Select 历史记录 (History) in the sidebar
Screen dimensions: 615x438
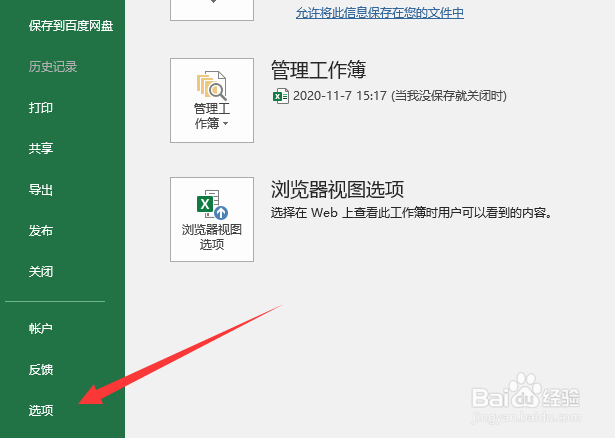(x=53, y=67)
